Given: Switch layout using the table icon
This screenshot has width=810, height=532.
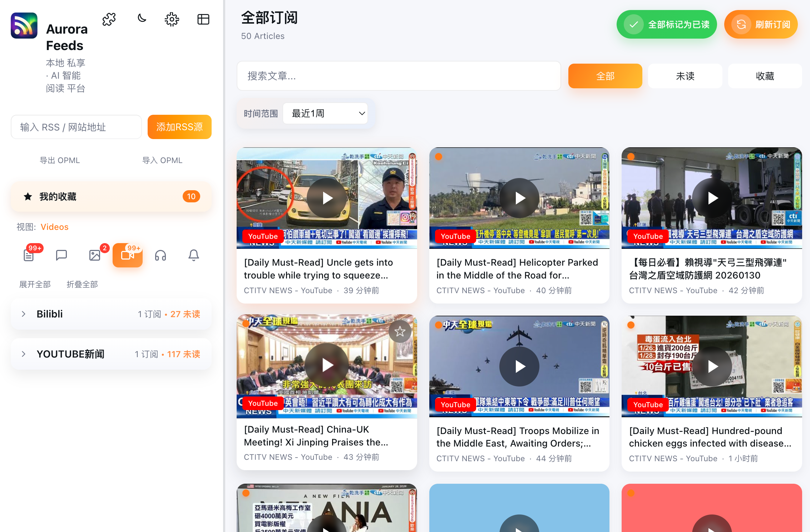Looking at the screenshot, I should coord(203,19).
